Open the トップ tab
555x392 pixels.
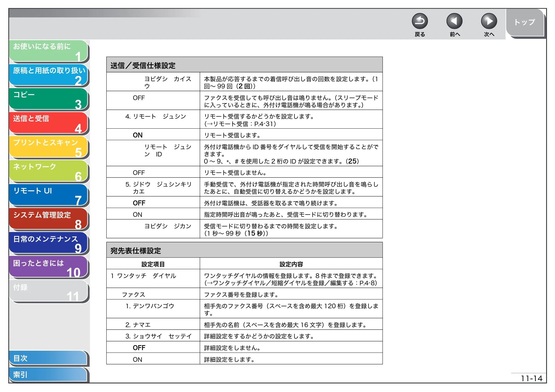pos(524,22)
